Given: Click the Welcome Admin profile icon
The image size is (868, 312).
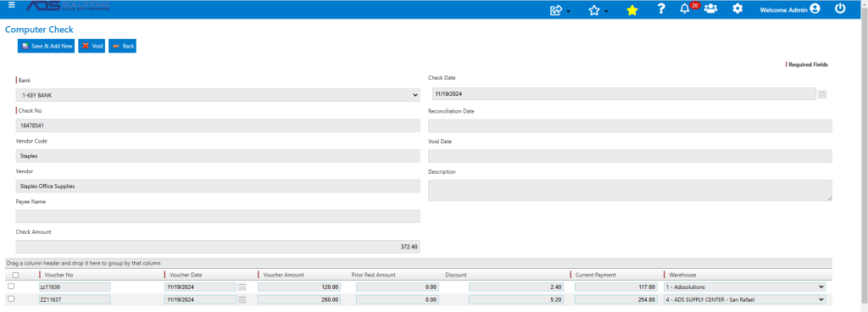Looking at the screenshot, I should tap(815, 8).
